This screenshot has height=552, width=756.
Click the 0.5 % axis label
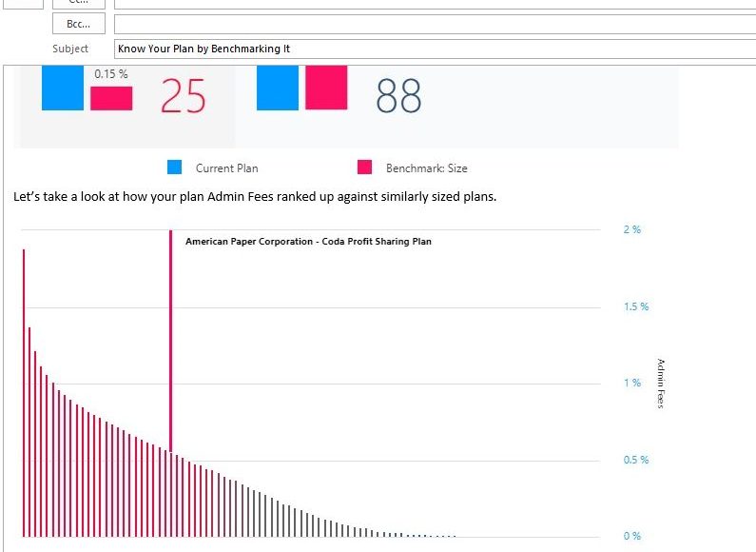point(635,460)
